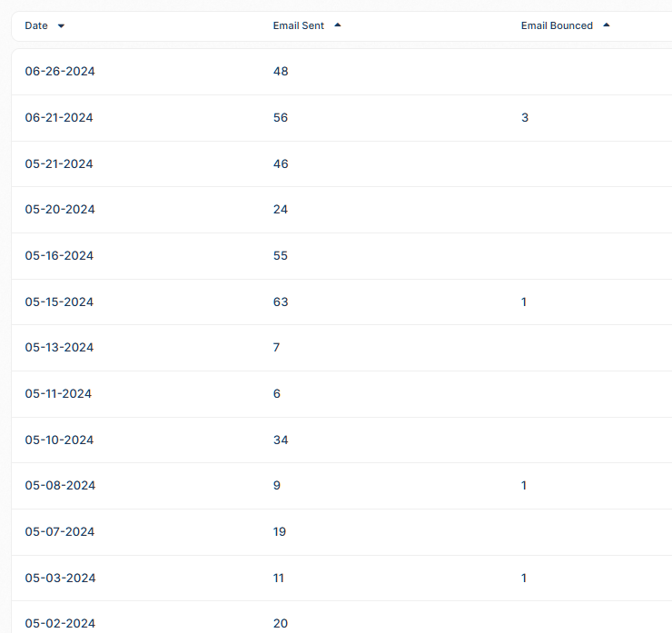Select the 05-07-2024 date row

click(59, 532)
